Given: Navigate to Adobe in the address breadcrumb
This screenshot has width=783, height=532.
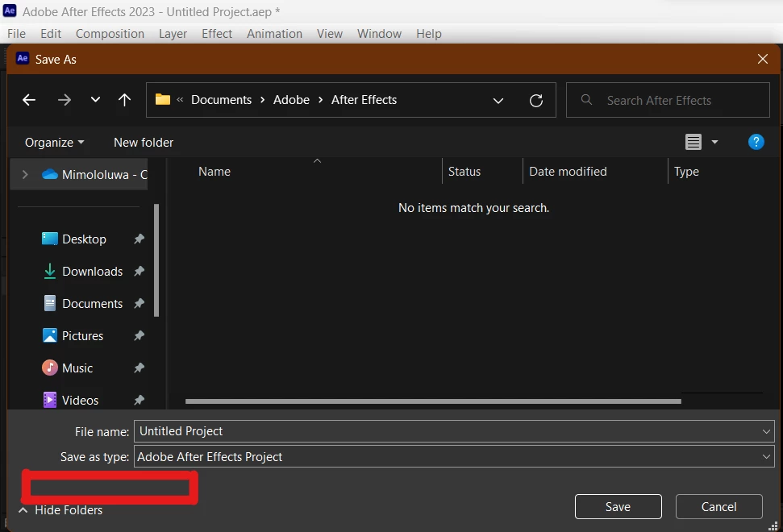Looking at the screenshot, I should [x=292, y=100].
